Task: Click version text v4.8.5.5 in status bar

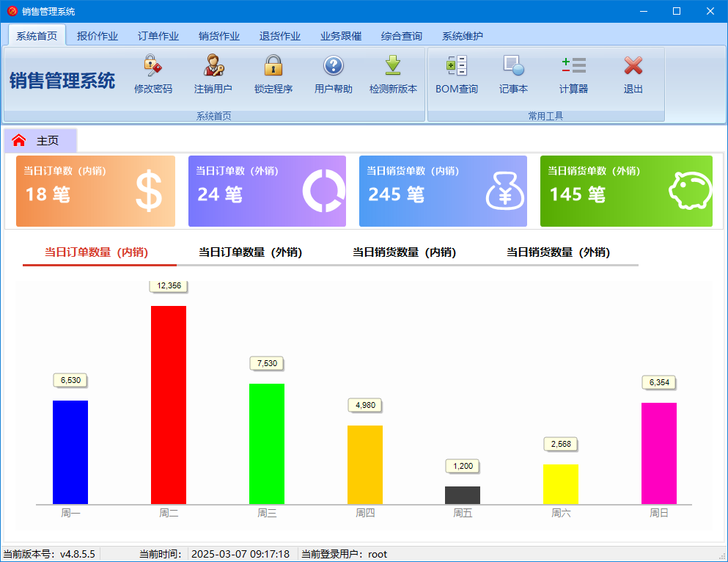Action: tap(78, 554)
